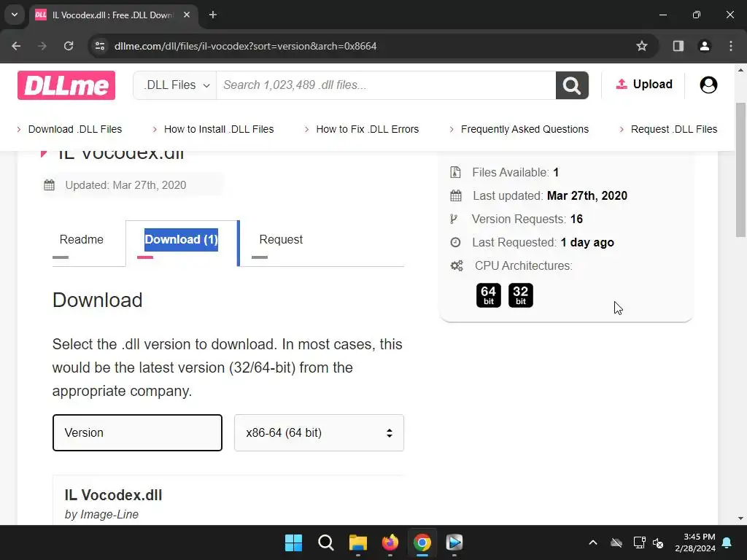Open Chrome side panel icon
Image resolution: width=747 pixels, height=560 pixels.
coord(678,46)
